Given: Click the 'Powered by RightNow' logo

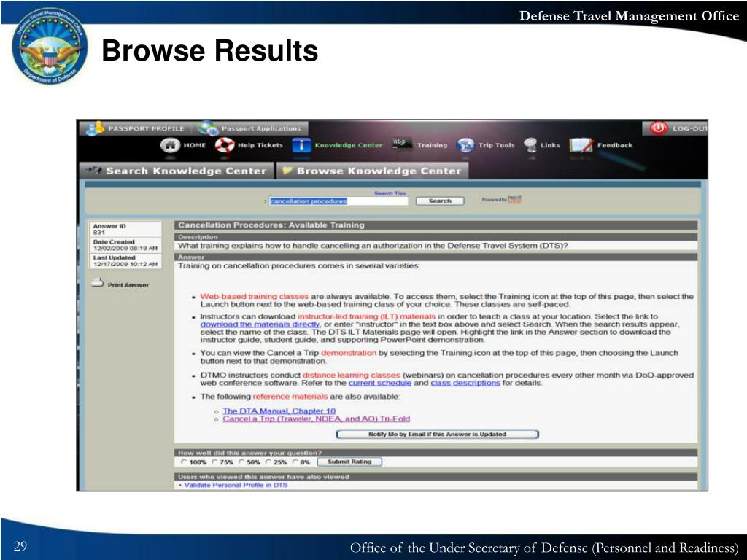Looking at the screenshot, I should pyautogui.click(x=502, y=200).
